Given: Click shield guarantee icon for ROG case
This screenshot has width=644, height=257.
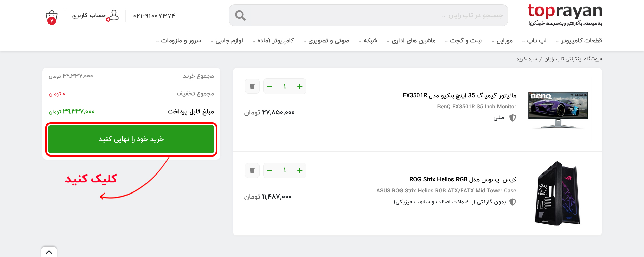Looking at the screenshot, I should (x=513, y=202).
